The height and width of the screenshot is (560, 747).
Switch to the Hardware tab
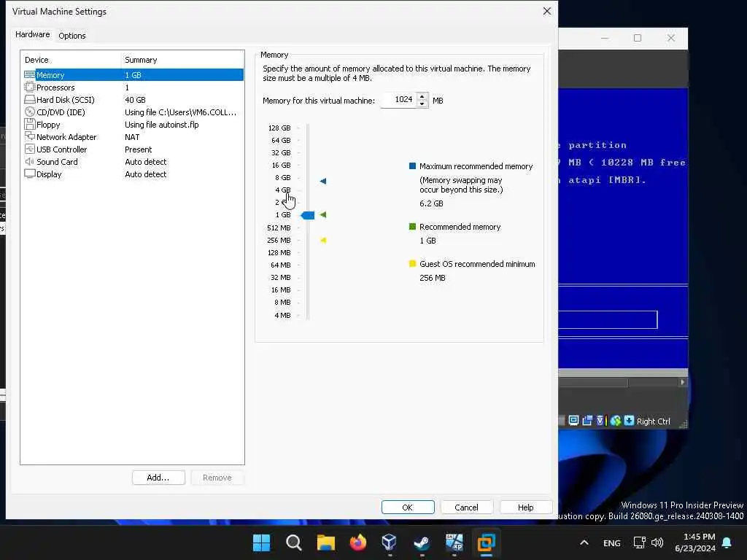(32, 34)
